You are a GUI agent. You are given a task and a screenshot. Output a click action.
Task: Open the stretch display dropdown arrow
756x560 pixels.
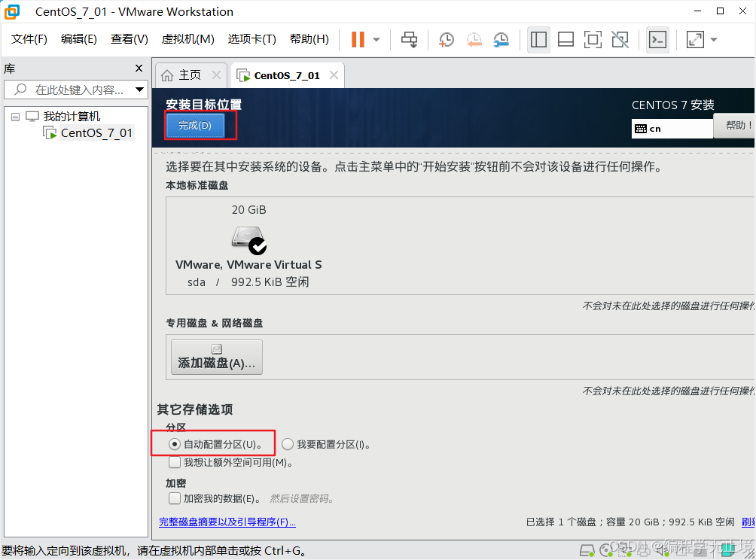pos(714,40)
